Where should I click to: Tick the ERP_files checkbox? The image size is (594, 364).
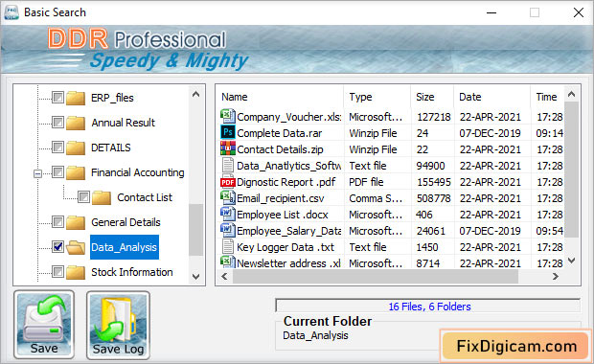click(x=57, y=98)
